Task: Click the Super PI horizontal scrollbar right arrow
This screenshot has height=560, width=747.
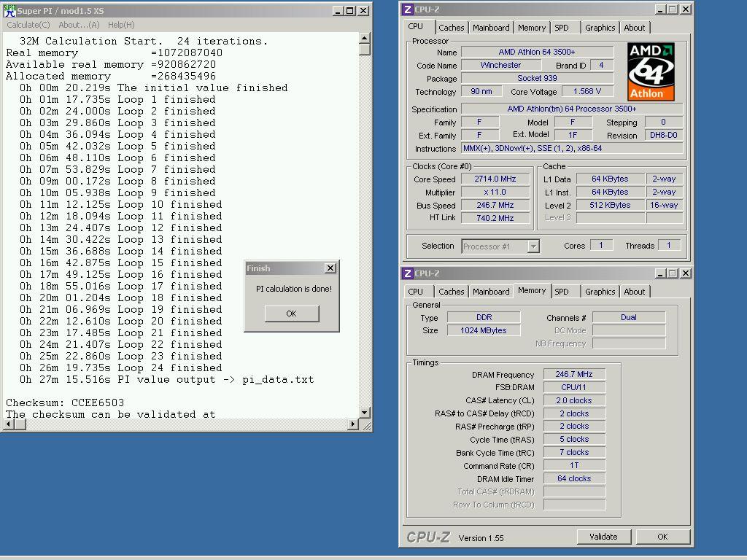Action: 353,424
